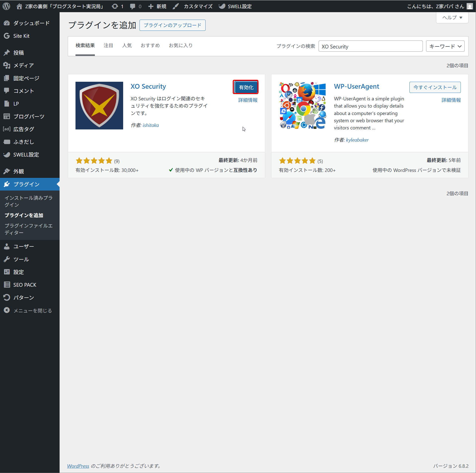Click the メディア icon in sidebar
476x473 pixels.
(x=7, y=65)
